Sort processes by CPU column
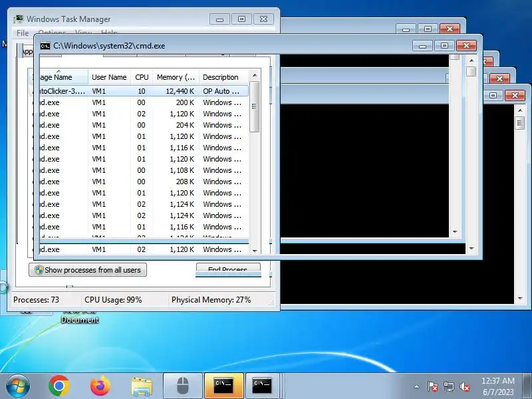 (142, 77)
